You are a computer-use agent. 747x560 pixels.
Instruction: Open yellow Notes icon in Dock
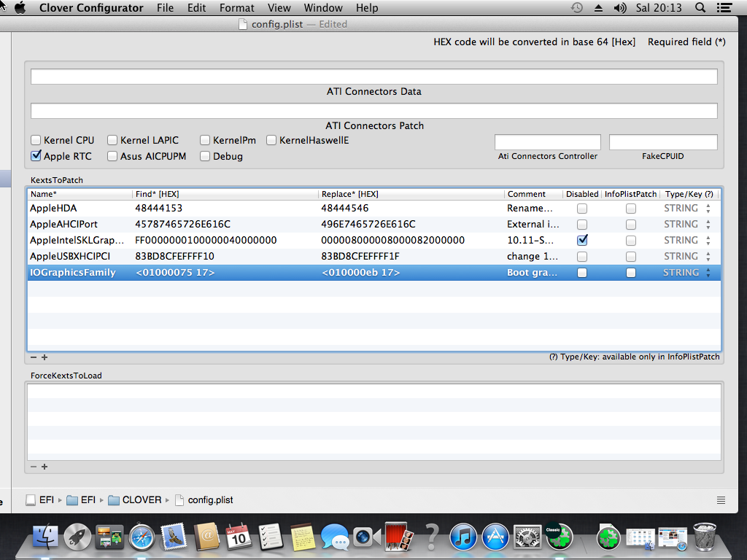tap(303, 537)
